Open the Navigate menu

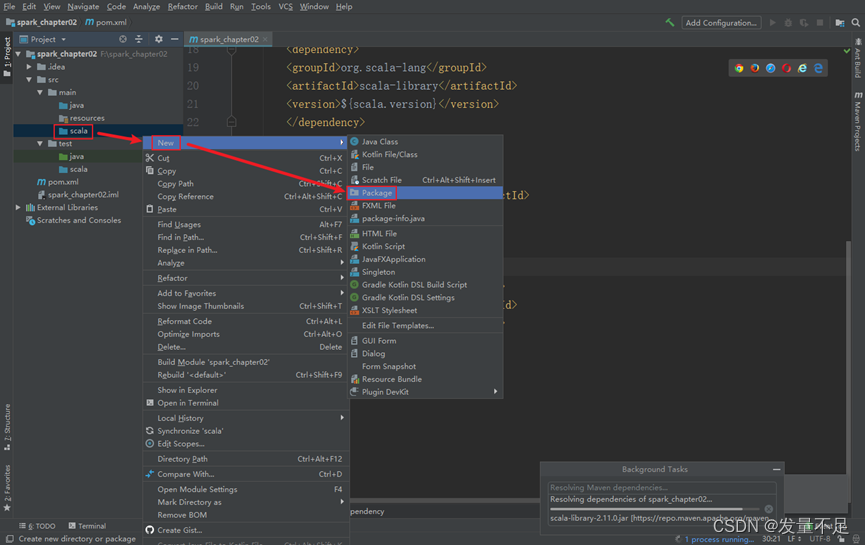click(x=83, y=7)
